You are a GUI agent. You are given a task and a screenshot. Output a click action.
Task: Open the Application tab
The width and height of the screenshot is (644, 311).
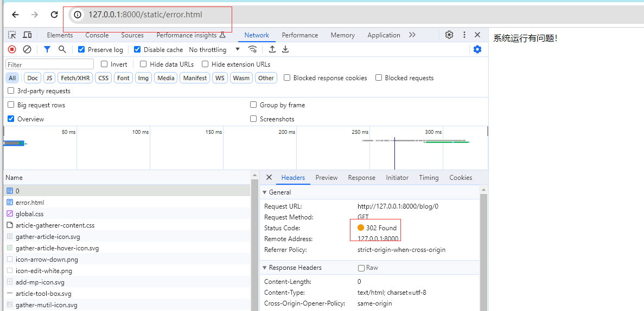coord(384,35)
